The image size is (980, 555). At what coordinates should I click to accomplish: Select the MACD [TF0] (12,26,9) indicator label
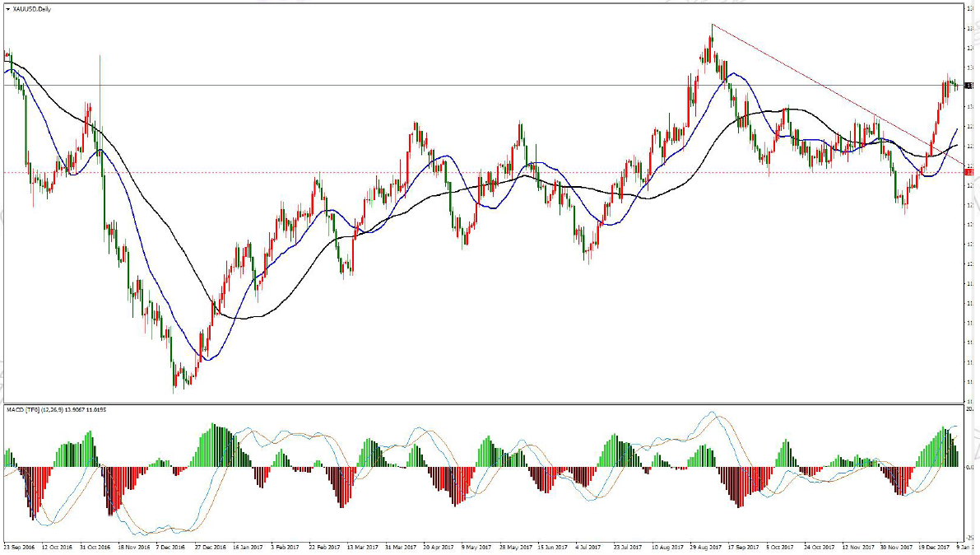click(56, 410)
